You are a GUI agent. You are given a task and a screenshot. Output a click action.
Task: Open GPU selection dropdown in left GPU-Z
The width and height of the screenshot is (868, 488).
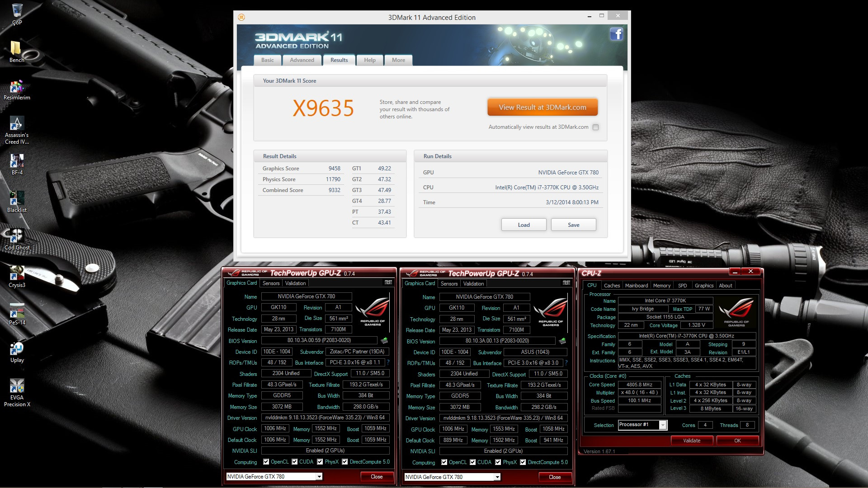274,477
